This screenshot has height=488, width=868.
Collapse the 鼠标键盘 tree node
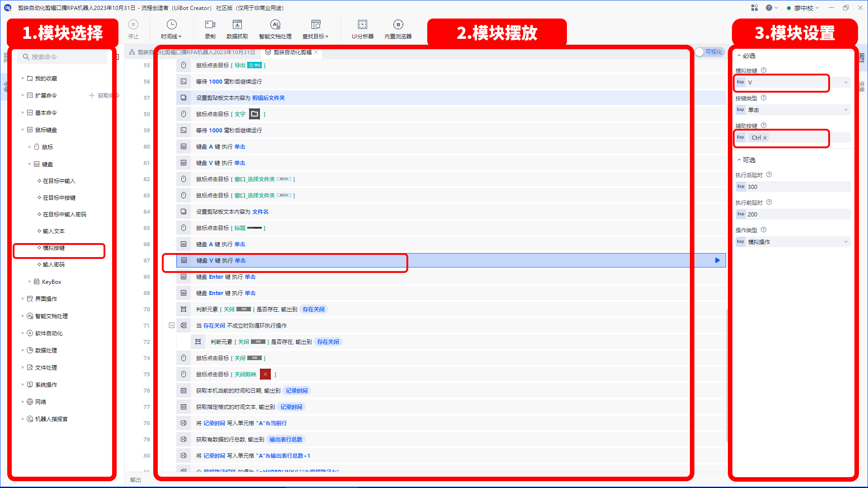23,130
